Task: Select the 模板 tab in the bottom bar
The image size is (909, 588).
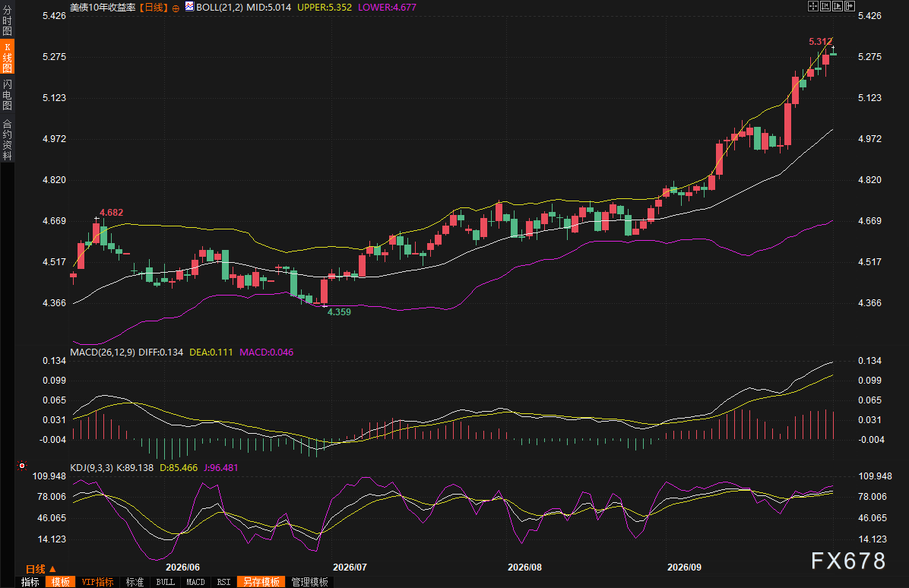Action: (60, 582)
